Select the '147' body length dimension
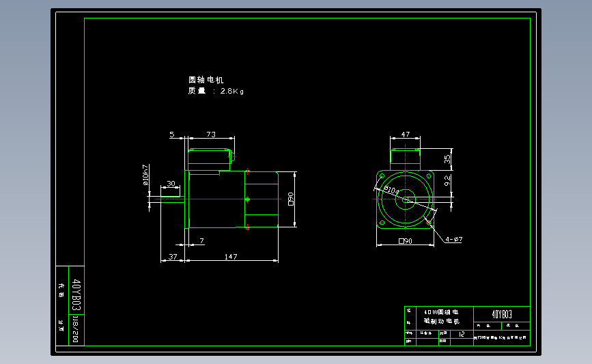This screenshot has height=364, width=592. 231,256
